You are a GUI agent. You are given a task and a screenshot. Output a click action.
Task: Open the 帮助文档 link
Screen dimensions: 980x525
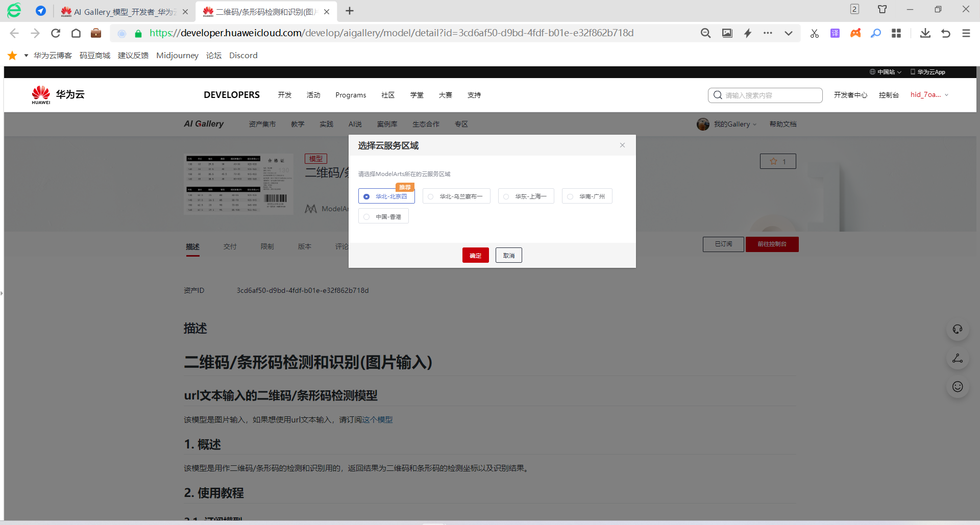pyautogui.click(x=783, y=124)
